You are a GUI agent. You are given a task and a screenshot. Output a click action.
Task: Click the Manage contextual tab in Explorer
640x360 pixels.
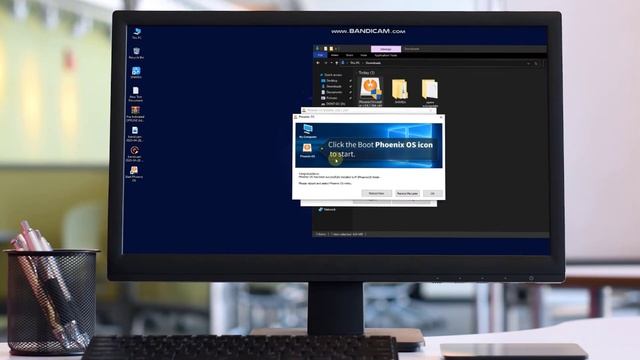coord(386,49)
